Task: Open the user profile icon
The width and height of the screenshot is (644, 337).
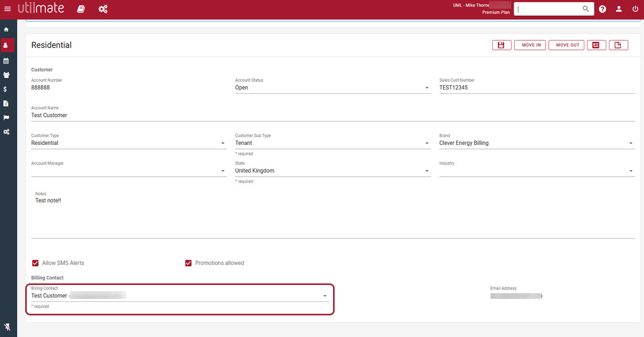Action: click(619, 9)
